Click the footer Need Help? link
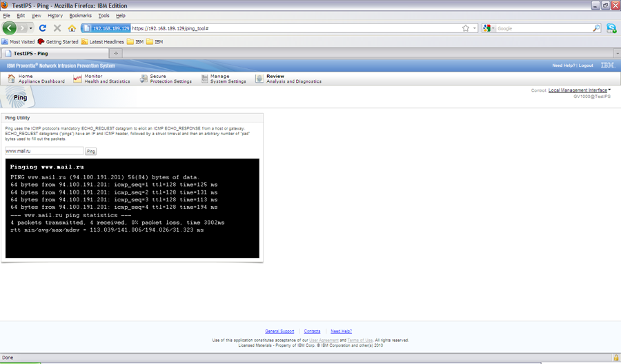This screenshot has height=364, width=621. point(341,331)
